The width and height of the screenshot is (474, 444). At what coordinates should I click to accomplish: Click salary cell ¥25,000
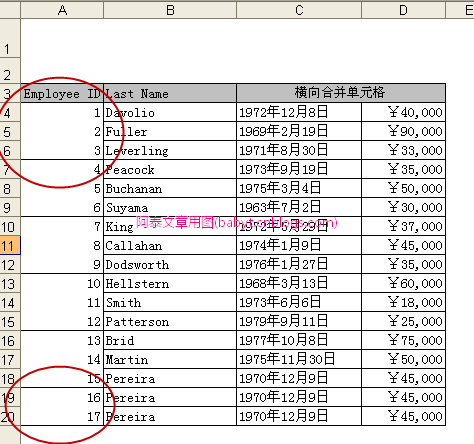(403, 321)
